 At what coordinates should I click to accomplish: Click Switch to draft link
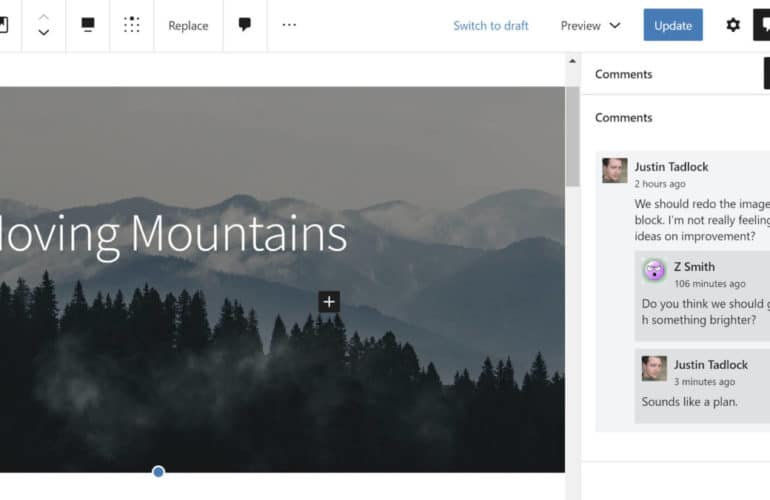[x=491, y=26]
